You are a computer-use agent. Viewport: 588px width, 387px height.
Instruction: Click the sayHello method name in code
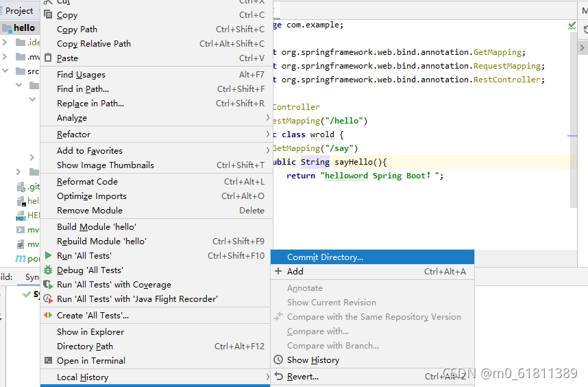point(354,162)
